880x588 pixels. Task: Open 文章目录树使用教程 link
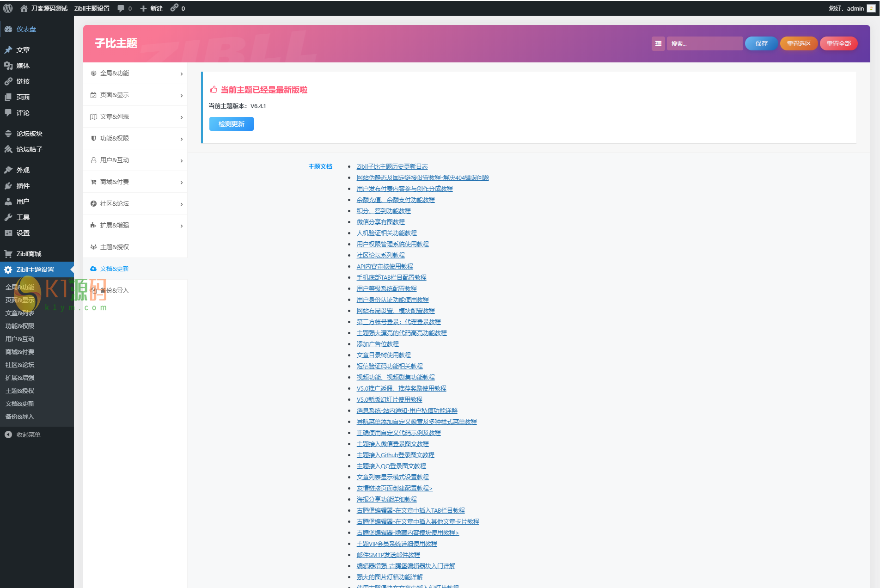coord(384,355)
